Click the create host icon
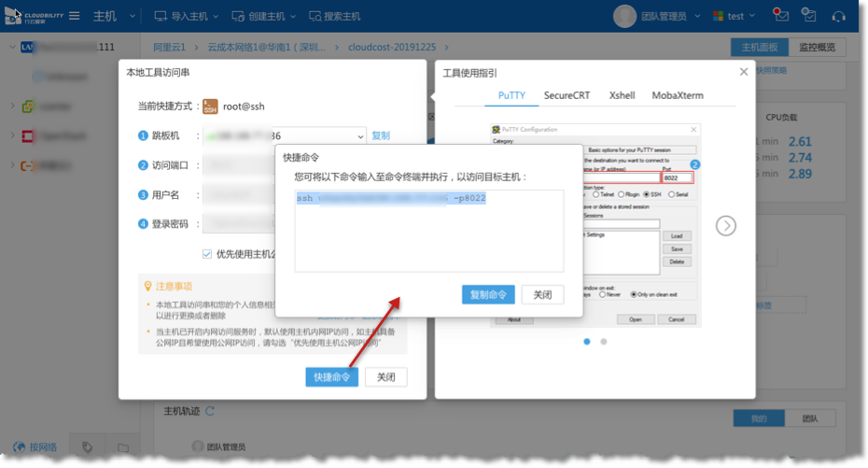The height and width of the screenshot is (468, 868). click(x=238, y=16)
